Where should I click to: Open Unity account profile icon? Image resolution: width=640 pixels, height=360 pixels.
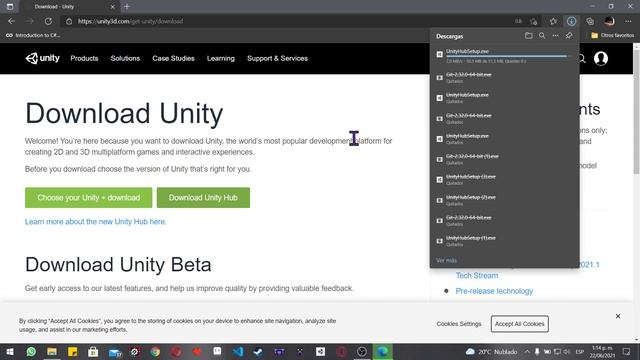[601, 58]
